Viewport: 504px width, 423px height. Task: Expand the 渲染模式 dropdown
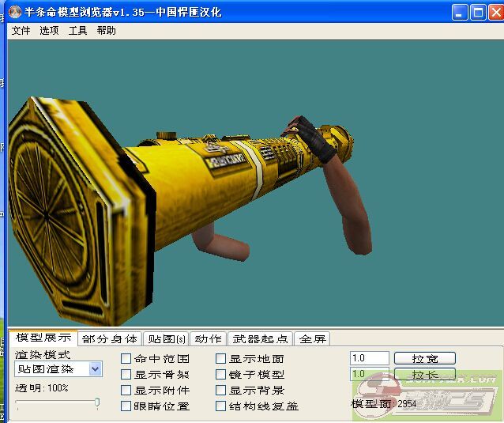coord(95,369)
